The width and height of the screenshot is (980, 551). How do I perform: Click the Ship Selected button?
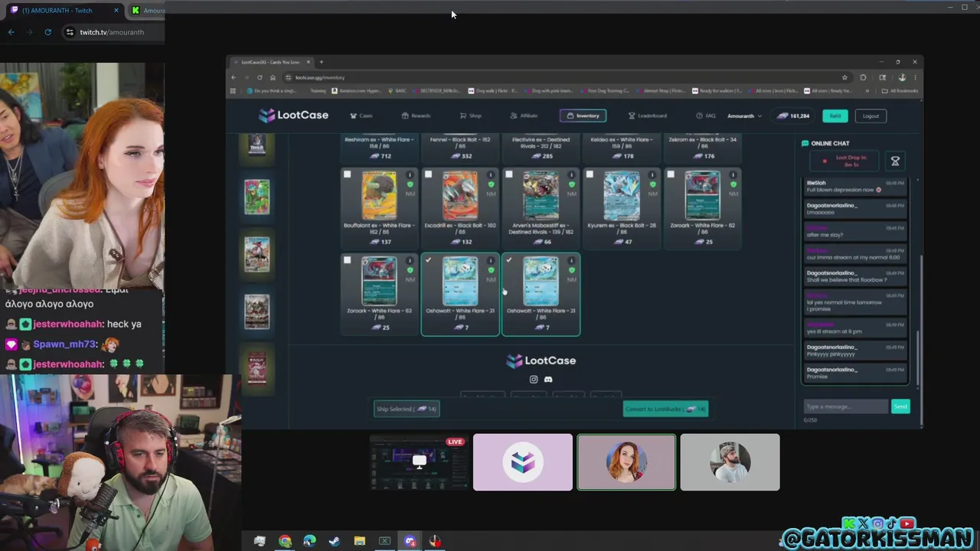407,409
